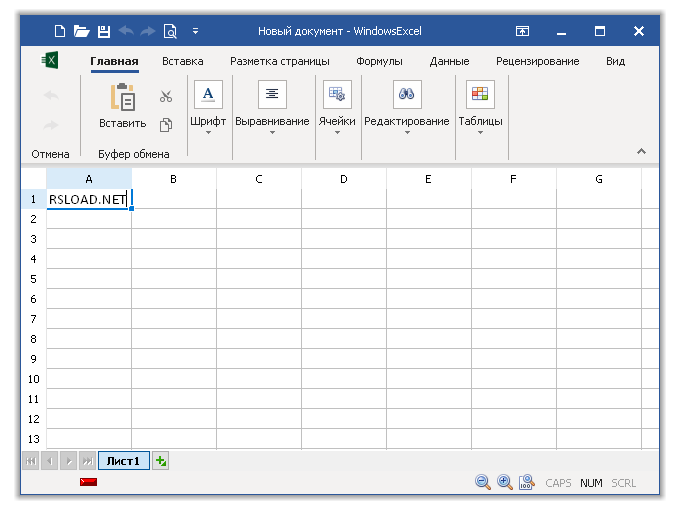Zoom in with the plus magnifier
This screenshot has height=512, width=693.
point(505,482)
